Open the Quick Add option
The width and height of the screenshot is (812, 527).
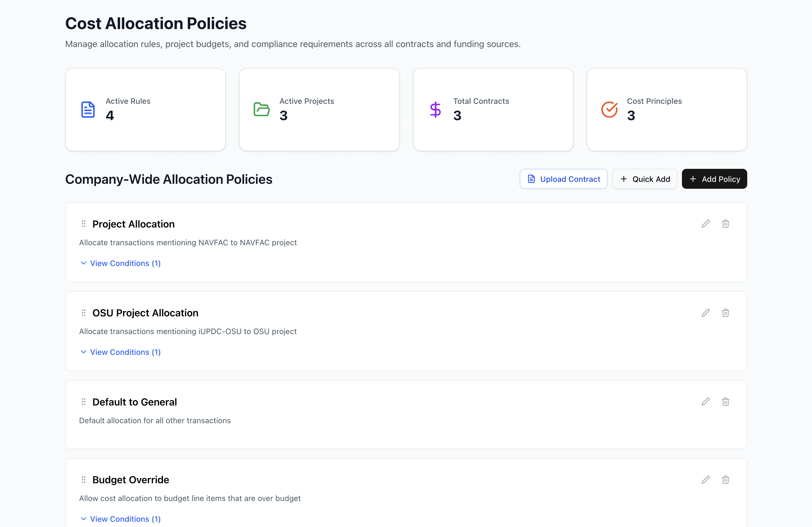(x=645, y=179)
